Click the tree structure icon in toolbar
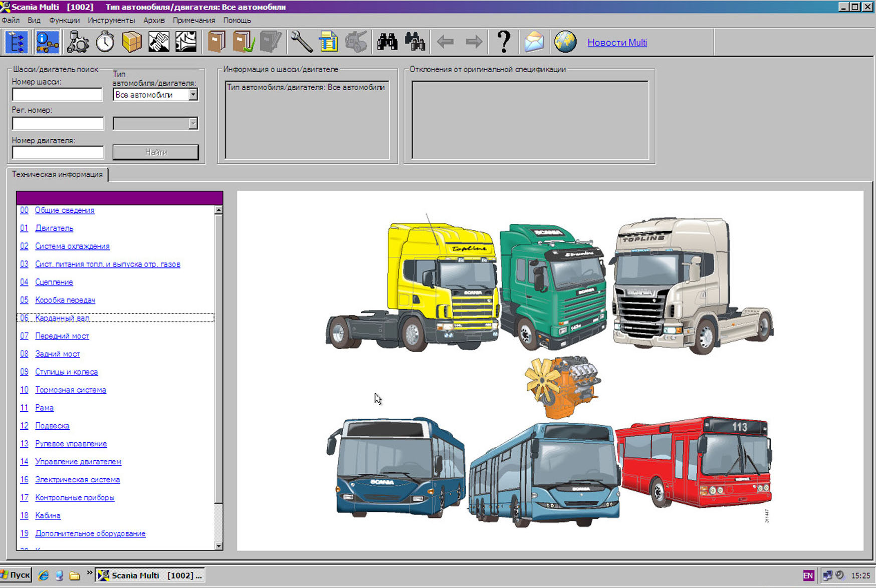 point(17,42)
